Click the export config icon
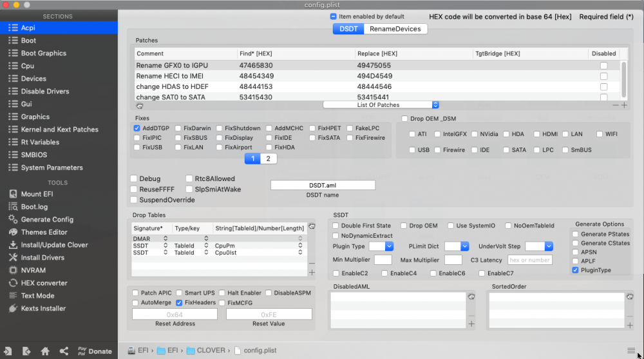 (x=26, y=351)
